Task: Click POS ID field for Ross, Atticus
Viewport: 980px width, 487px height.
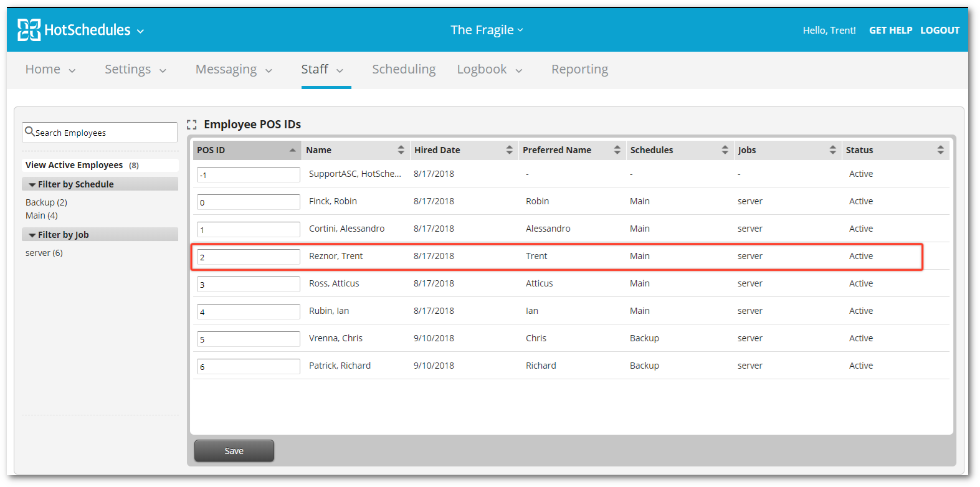Action: pos(249,285)
